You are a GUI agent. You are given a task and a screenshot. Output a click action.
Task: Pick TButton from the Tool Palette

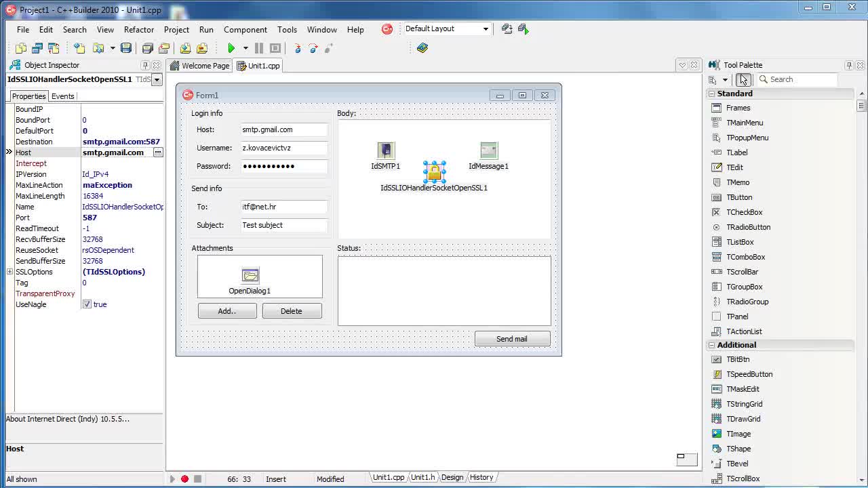click(x=739, y=197)
